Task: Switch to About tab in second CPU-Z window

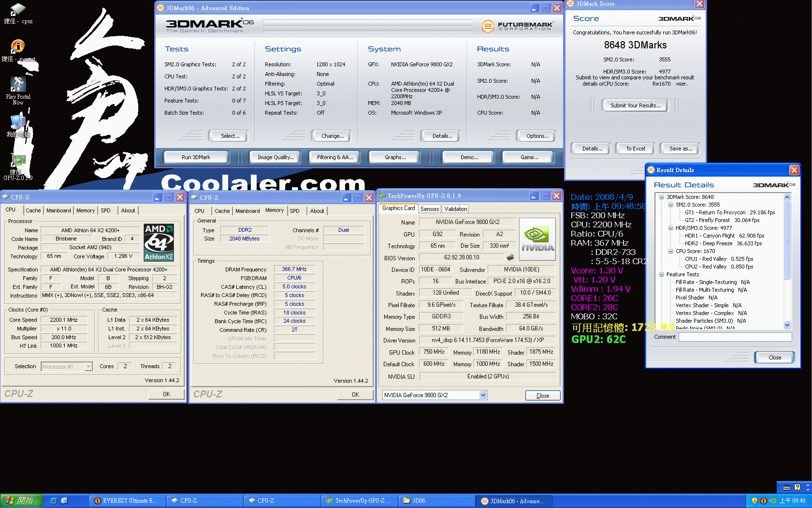Action: tap(317, 211)
